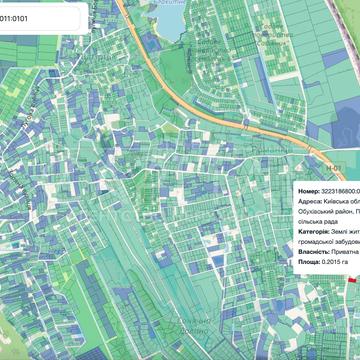Click the Категорія line in the parcel popup
360x360 pixels.
coord(329,236)
